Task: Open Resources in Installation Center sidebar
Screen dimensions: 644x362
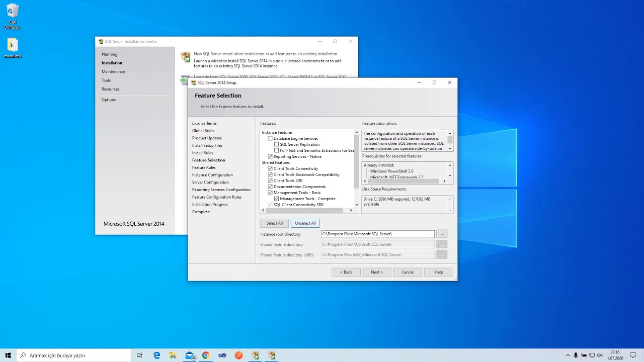Action: coord(111,89)
